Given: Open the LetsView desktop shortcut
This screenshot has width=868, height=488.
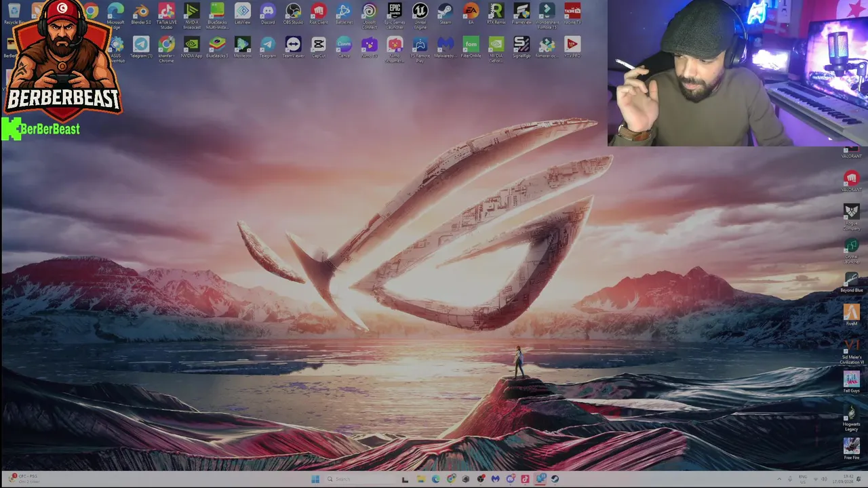Looking at the screenshot, I should tap(242, 14).
